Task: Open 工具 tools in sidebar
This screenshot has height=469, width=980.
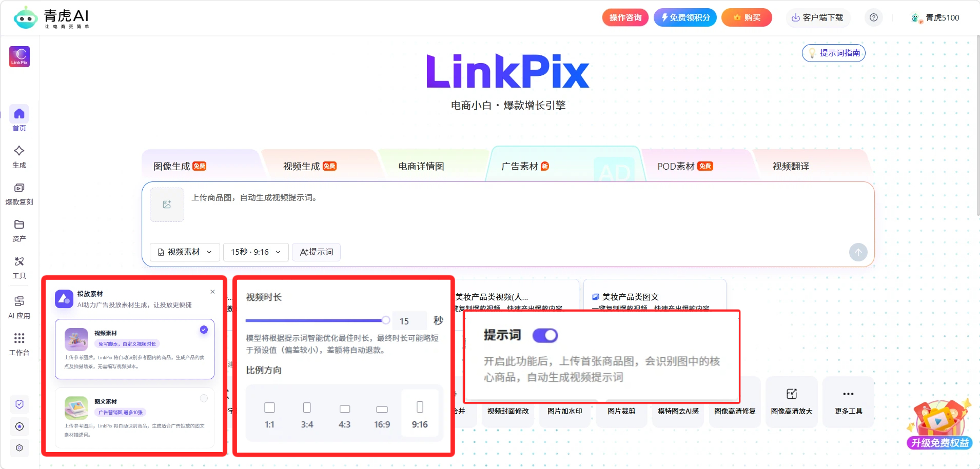Action: [19, 268]
